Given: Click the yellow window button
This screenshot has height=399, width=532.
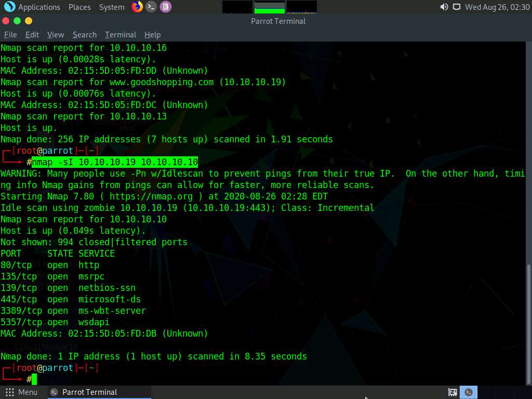Looking at the screenshot, I should click(29, 21).
